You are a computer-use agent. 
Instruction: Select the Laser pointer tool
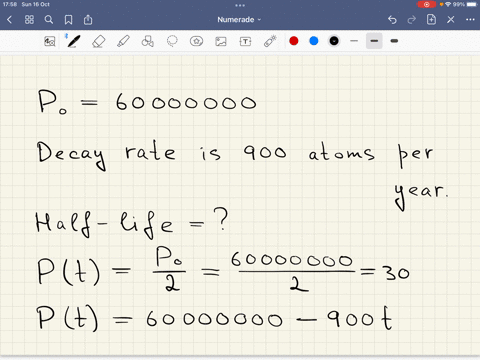point(270,41)
